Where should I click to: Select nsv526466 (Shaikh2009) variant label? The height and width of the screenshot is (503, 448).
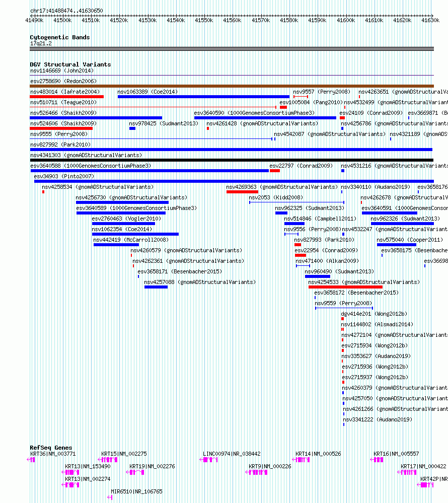coord(63,113)
